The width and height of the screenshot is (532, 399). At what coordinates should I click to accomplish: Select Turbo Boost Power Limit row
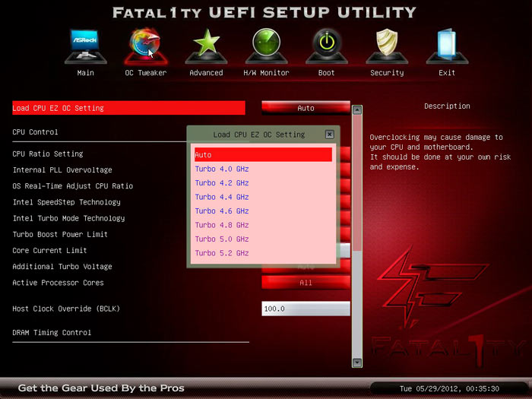60,234
